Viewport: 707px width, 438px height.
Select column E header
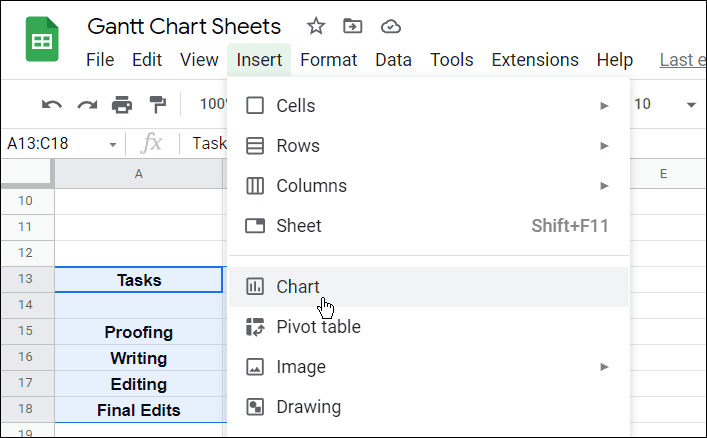tap(663, 174)
